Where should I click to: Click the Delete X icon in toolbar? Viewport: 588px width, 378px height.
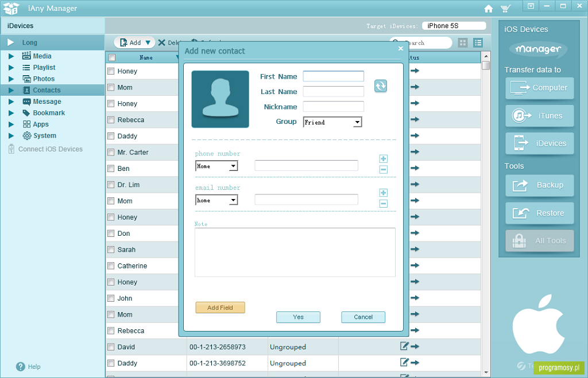[x=161, y=42]
